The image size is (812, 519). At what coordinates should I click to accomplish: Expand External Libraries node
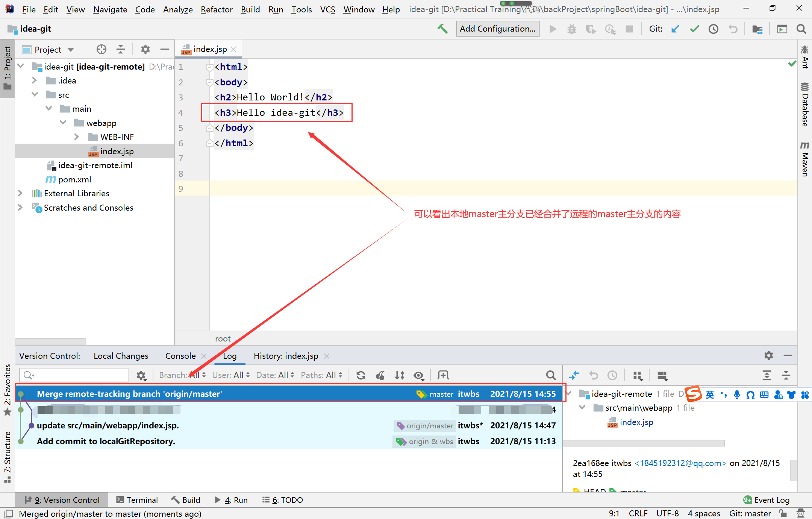click(20, 193)
